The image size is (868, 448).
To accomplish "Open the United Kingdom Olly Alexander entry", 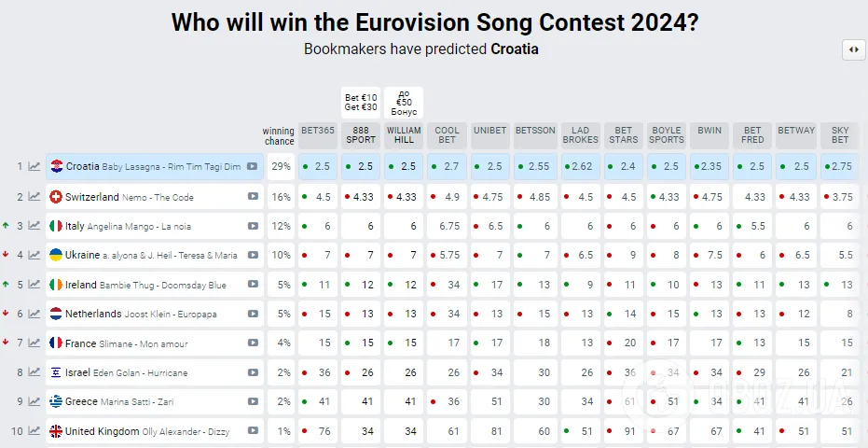I will point(140,431).
